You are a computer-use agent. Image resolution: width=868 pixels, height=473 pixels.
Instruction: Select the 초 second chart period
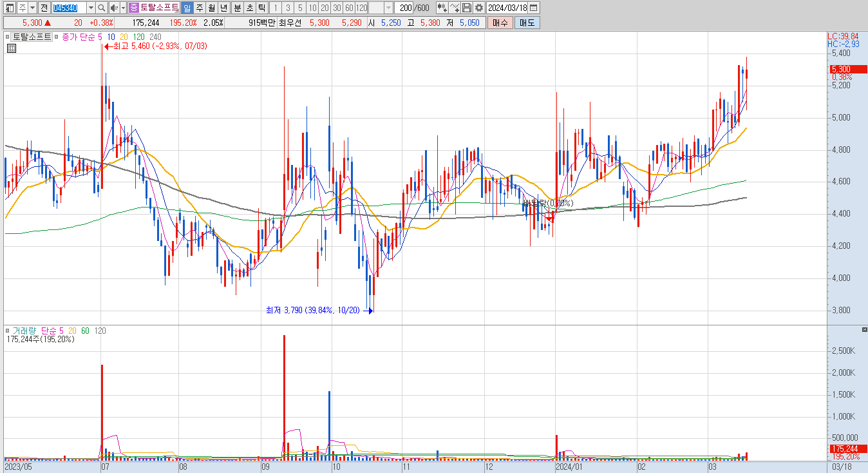coord(249,8)
